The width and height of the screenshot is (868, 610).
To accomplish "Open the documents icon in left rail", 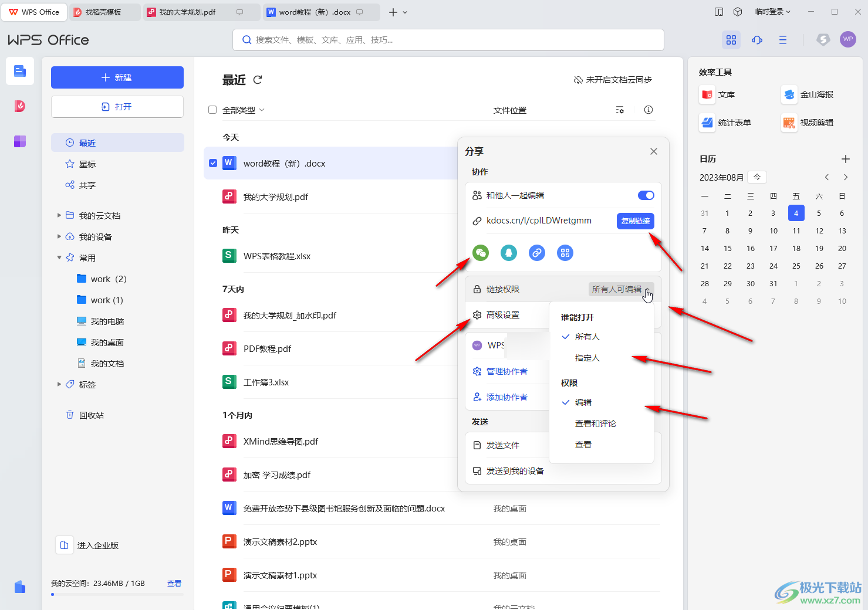I will (20, 71).
